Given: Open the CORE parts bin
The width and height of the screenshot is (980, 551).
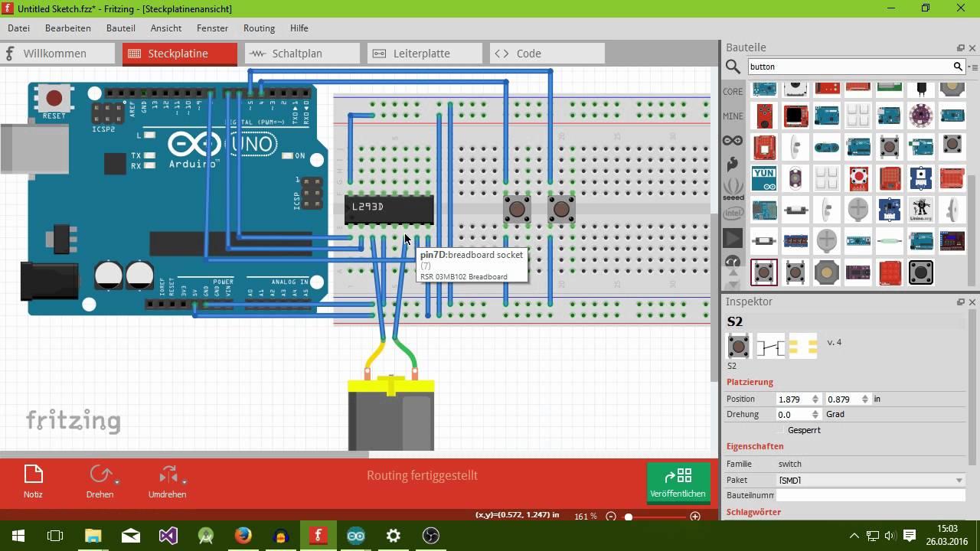Looking at the screenshot, I should coord(733,91).
